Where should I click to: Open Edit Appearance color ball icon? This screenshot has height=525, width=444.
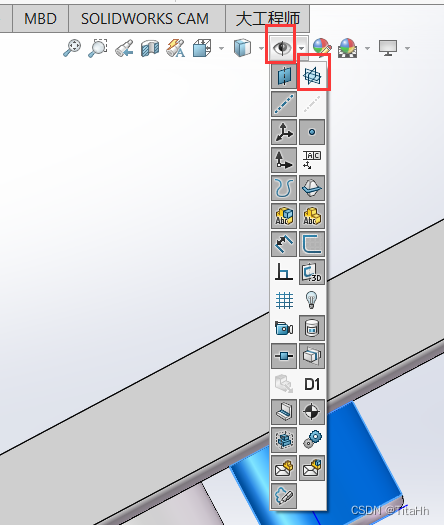pyautogui.click(x=322, y=48)
